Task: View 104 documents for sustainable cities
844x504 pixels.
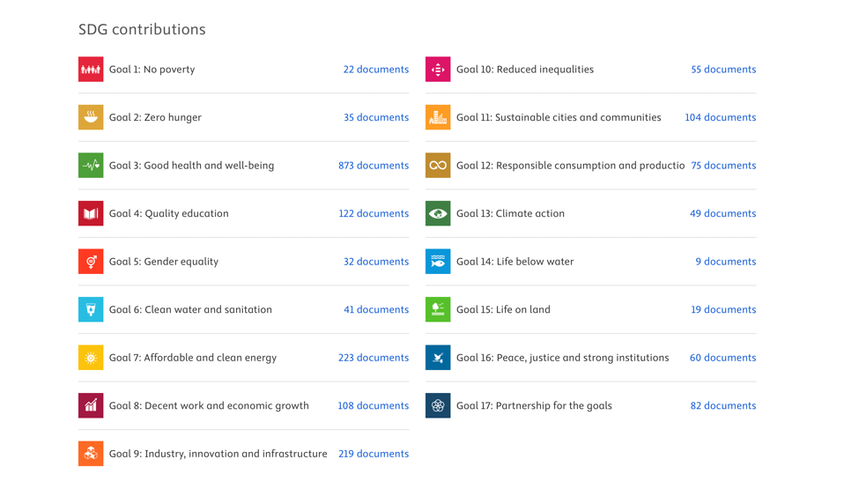Action: click(720, 117)
